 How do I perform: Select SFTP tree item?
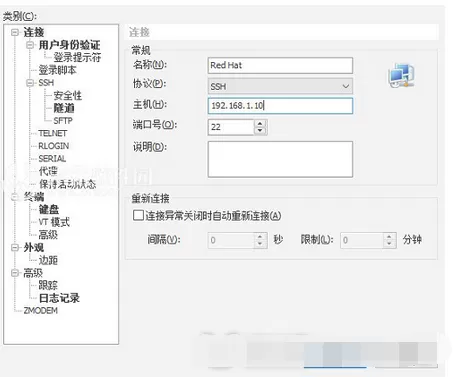coord(63,121)
